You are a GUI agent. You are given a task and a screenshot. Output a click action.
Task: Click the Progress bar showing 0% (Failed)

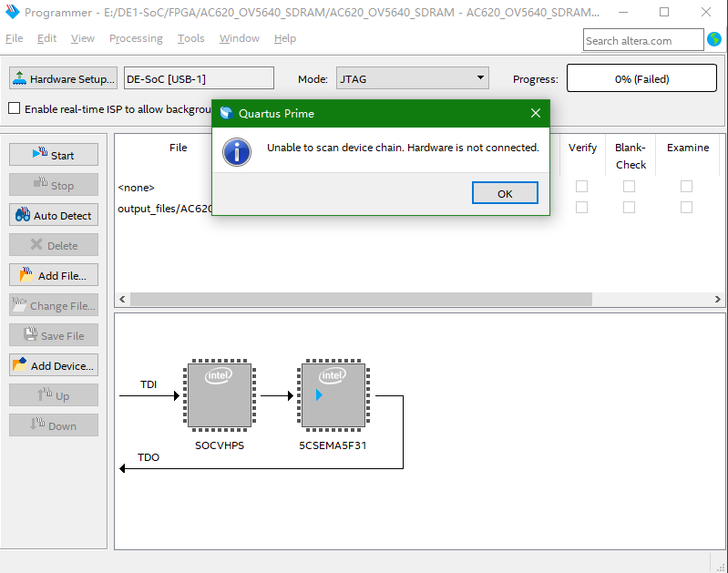tap(641, 78)
